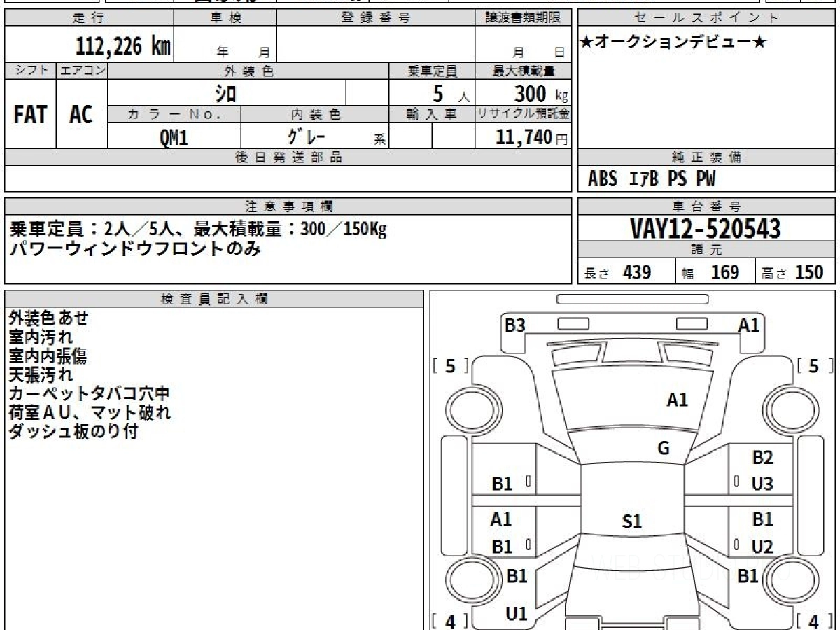
Task: Select the A1 mark above the door B1
Action: pos(501,519)
